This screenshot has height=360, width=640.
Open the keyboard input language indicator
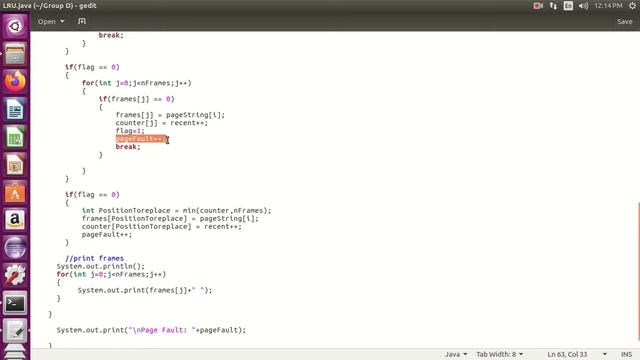click(x=568, y=6)
